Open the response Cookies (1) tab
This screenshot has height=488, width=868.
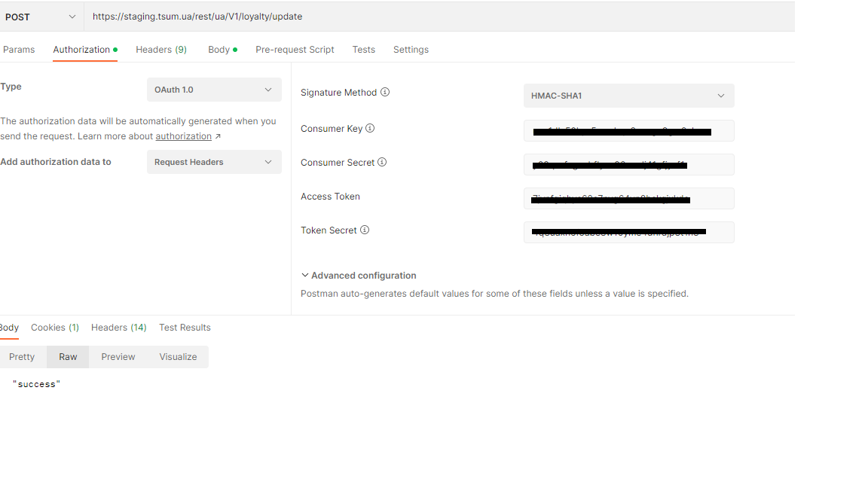tap(55, 328)
